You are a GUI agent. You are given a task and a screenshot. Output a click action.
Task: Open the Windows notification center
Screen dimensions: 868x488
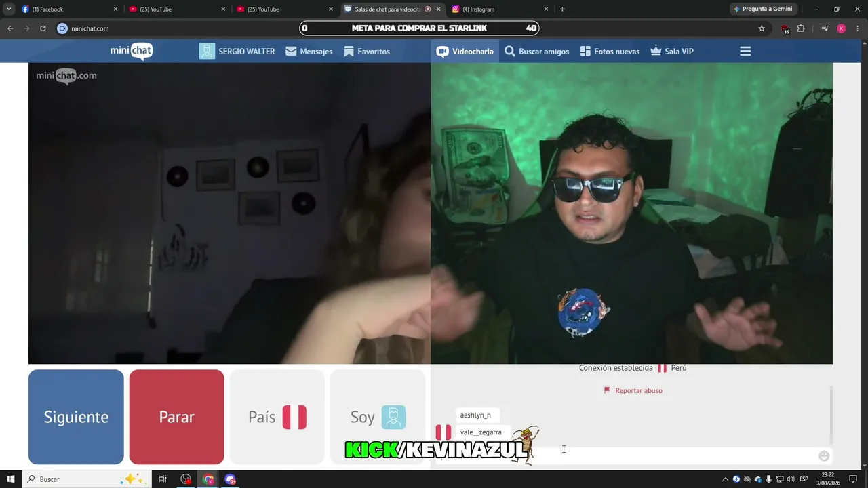click(x=854, y=479)
